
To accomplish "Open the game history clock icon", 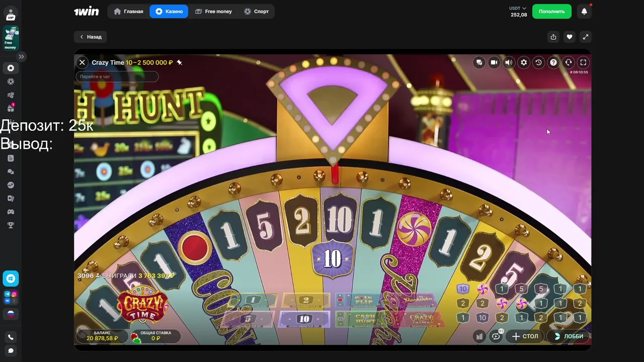I will coord(538,62).
